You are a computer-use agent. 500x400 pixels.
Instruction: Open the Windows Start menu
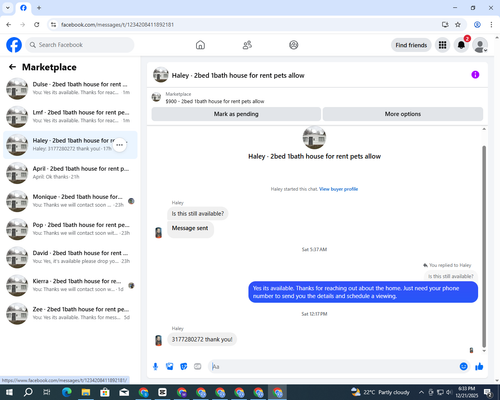9,392
